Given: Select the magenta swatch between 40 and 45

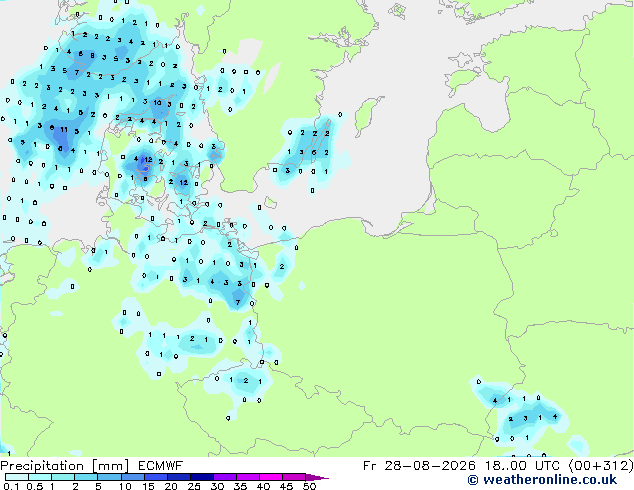Looking at the screenshot, I should pyautogui.click(x=271, y=477).
